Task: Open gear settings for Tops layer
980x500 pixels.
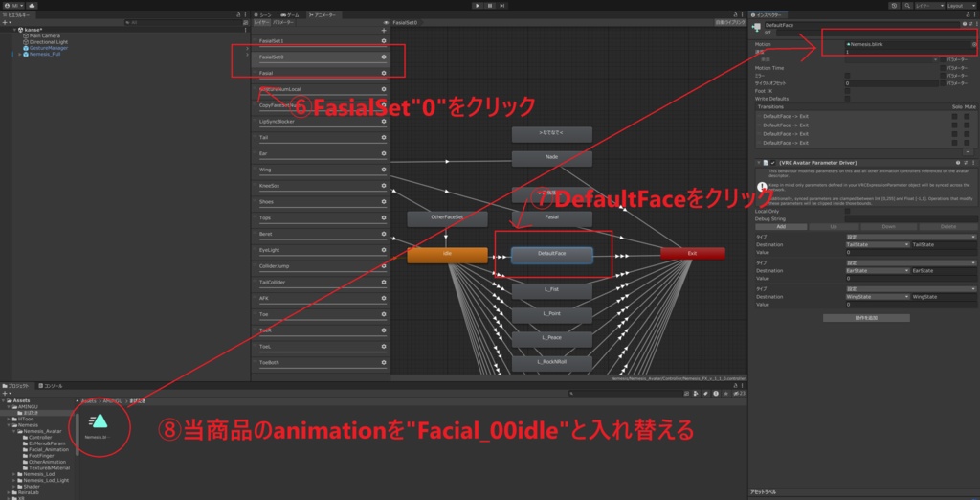Action: click(x=384, y=217)
